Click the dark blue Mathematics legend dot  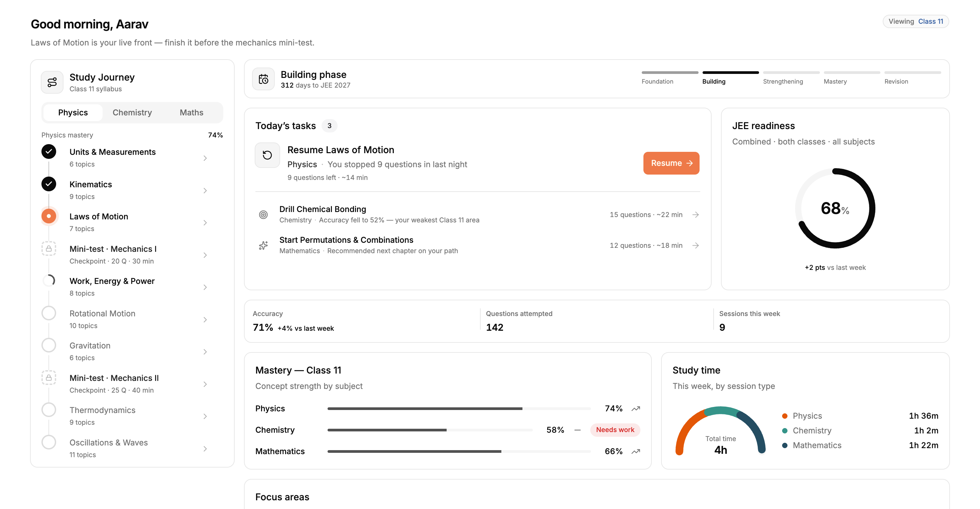click(x=784, y=445)
